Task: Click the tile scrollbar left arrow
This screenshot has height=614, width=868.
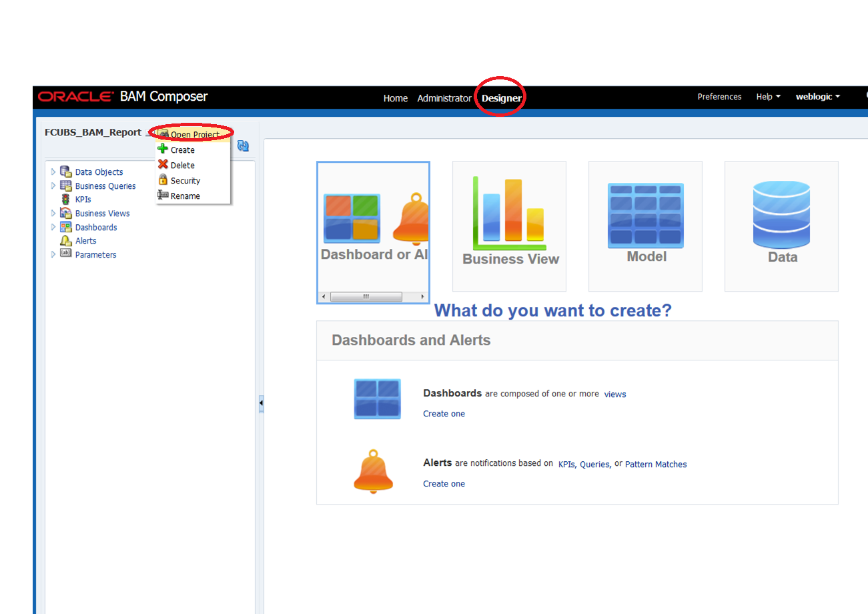Action: point(324,296)
